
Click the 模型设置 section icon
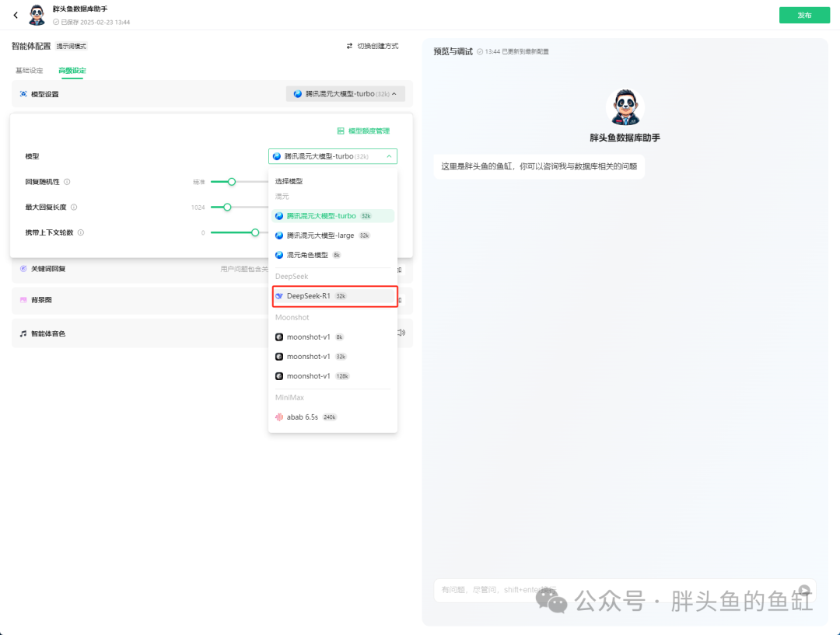pyautogui.click(x=23, y=94)
